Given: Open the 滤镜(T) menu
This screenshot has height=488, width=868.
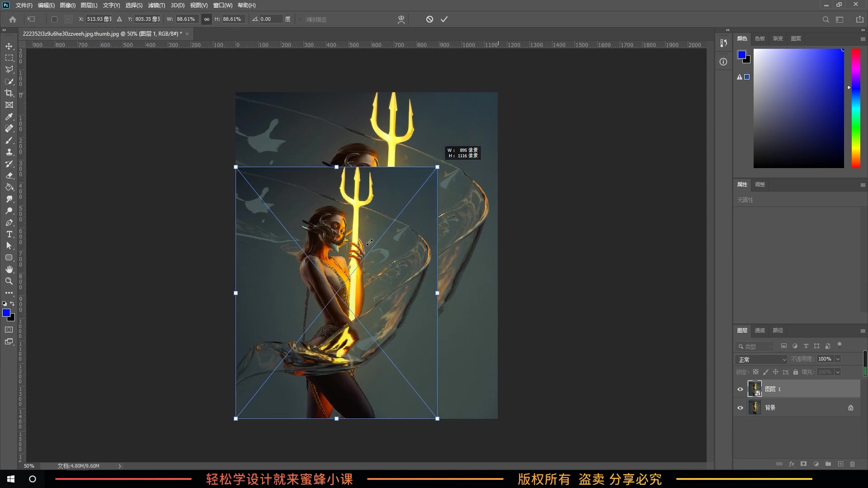Looking at the screenshot, I should point(156,5).
